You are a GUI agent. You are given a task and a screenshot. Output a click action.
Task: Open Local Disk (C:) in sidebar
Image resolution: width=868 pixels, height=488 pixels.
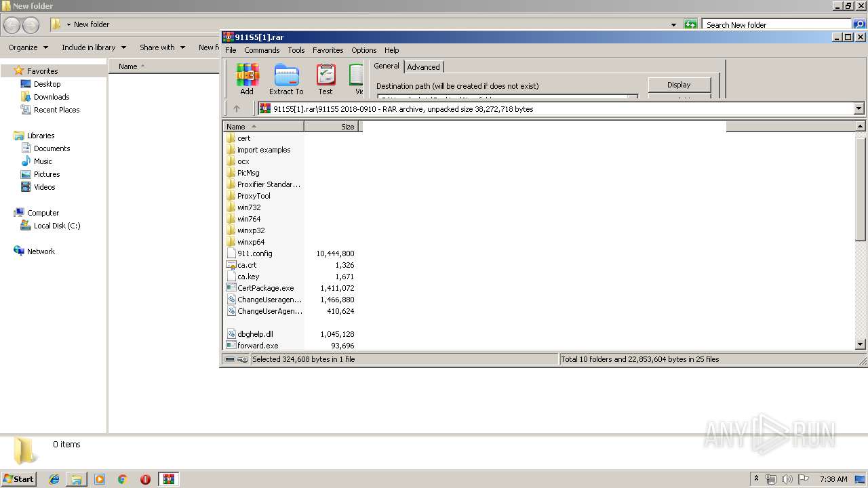[57, 226]
